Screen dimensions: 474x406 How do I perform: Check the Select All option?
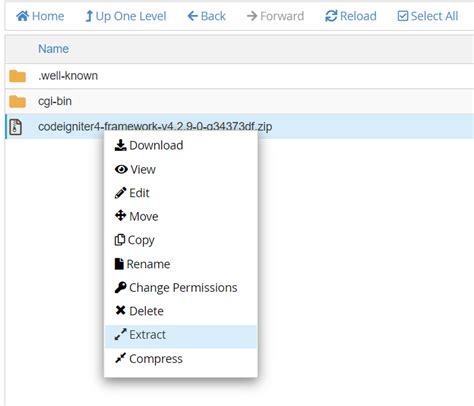click(428, 16)
